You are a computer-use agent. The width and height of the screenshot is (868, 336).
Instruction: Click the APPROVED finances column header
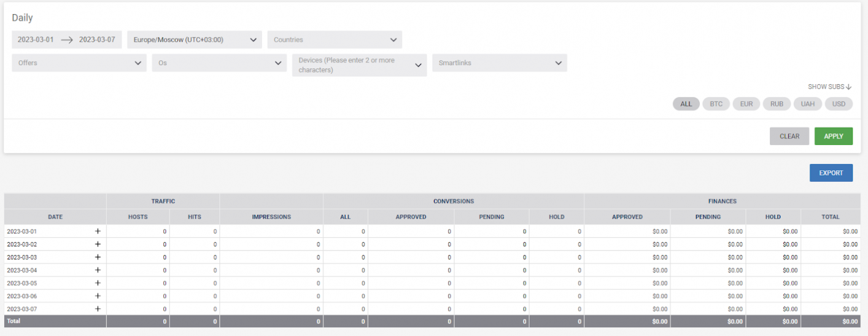coord(627,217)
